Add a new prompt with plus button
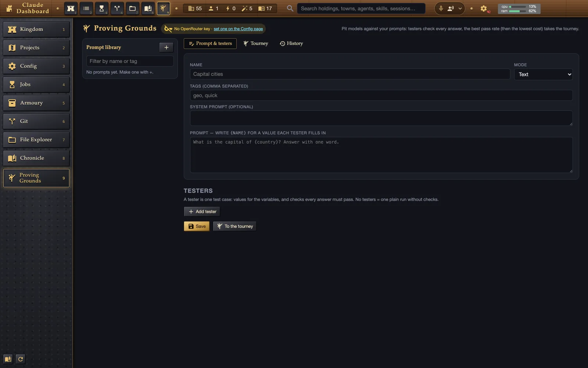 (166, 47)
